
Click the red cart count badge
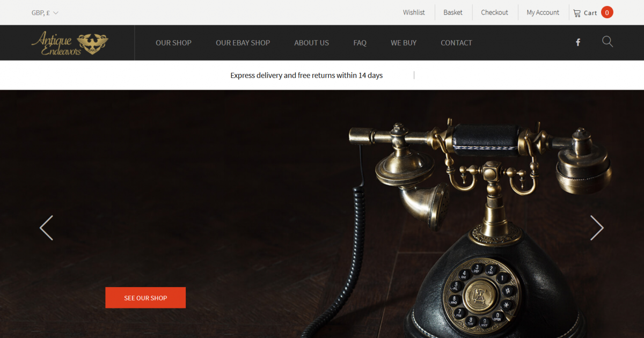pos(607,12)
